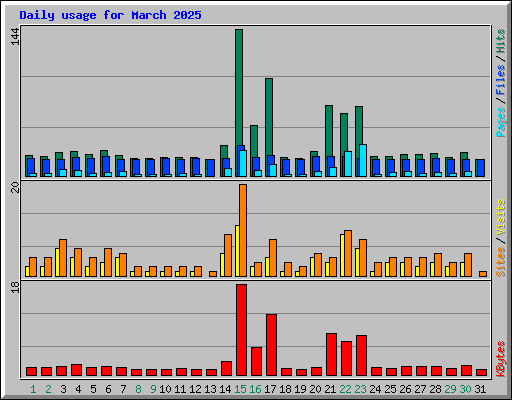Click the '144' y-axis maximum label
This screenshot has height=400, width=512.
pyautogui.click(x=15, y=37)
